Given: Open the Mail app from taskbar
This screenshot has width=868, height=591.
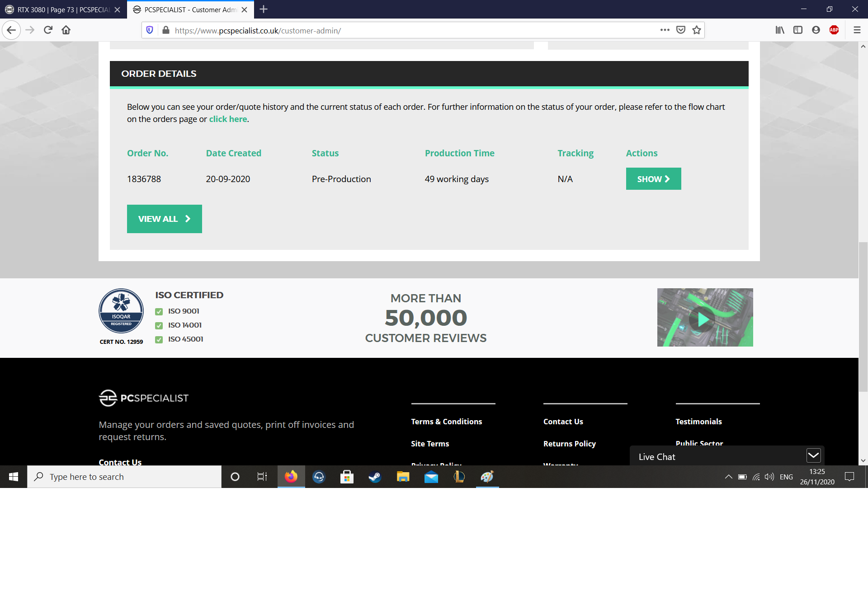Looking at the screenshot, I should coord(431,477).
